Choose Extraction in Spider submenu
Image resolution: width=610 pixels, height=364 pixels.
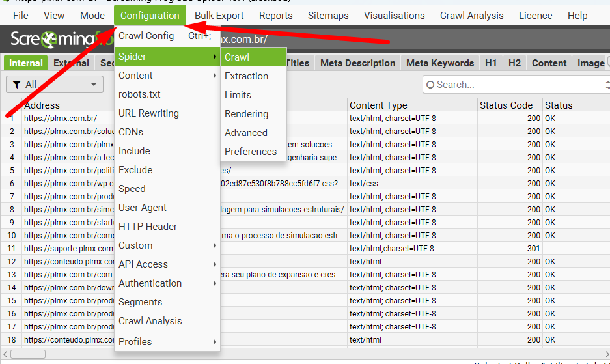tap(253, 76)
